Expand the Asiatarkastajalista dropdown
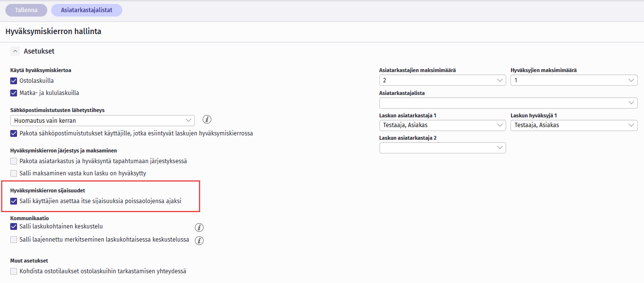 tap(508, 103)
